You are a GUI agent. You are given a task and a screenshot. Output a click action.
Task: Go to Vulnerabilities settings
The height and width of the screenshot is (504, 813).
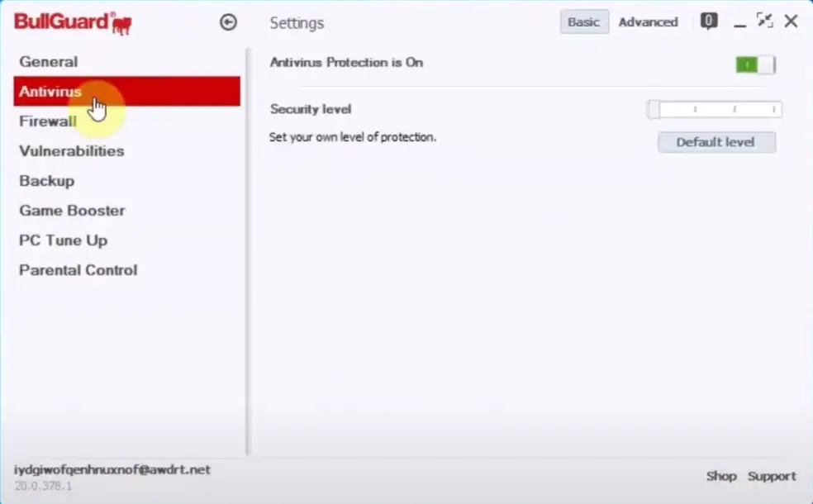tap(72, 151)
